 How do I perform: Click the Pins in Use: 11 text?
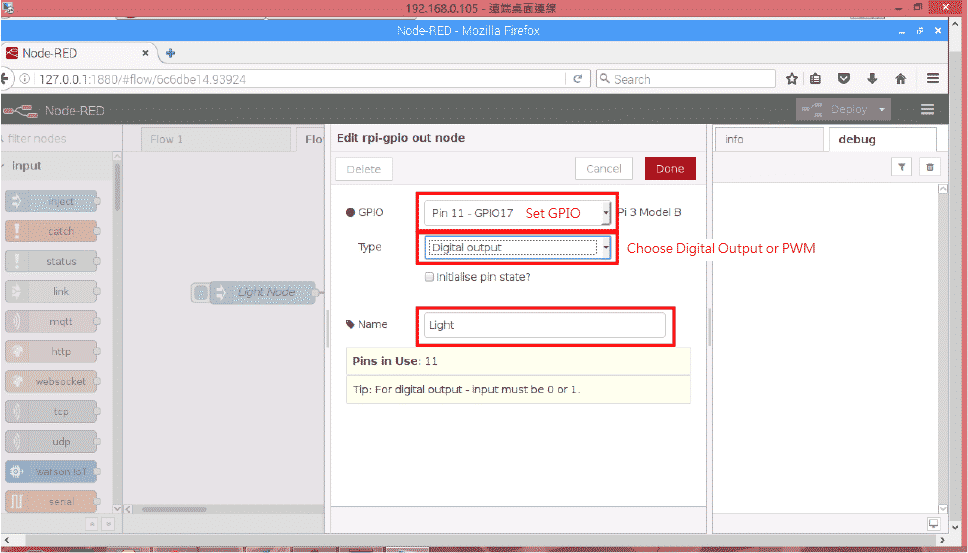pyautogui.click(x=395, y=362)
